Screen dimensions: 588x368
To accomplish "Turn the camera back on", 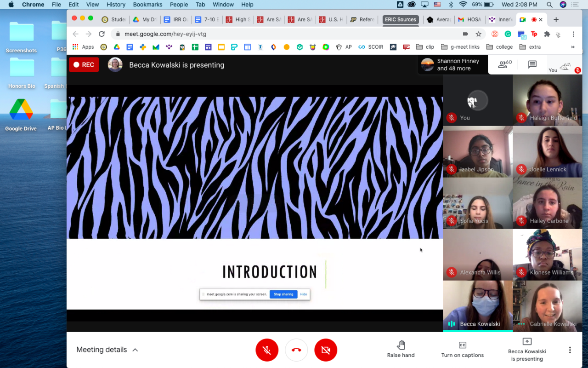I will (326, 350).
